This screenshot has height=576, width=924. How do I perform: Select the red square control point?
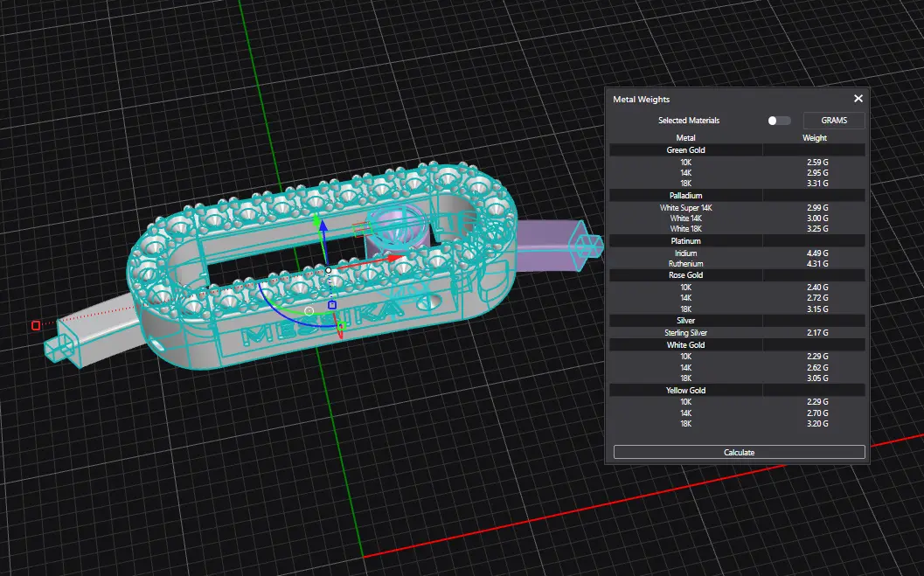pos(36,325)
